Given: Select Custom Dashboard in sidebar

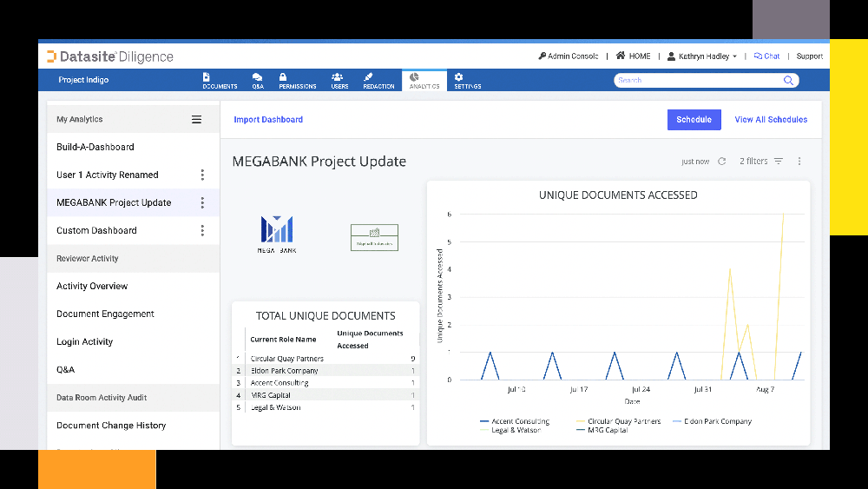Looking at the screenshot, I should pyautogui.click(x=96, y=230).
